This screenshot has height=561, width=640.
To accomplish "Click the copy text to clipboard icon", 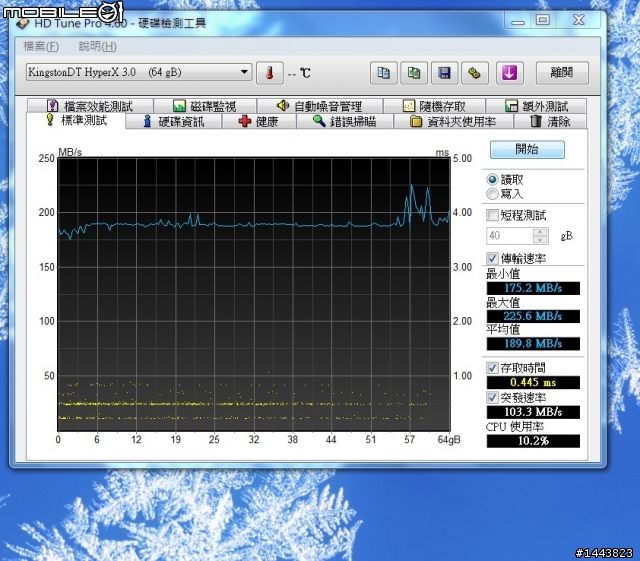I will [x=383, y=73].
